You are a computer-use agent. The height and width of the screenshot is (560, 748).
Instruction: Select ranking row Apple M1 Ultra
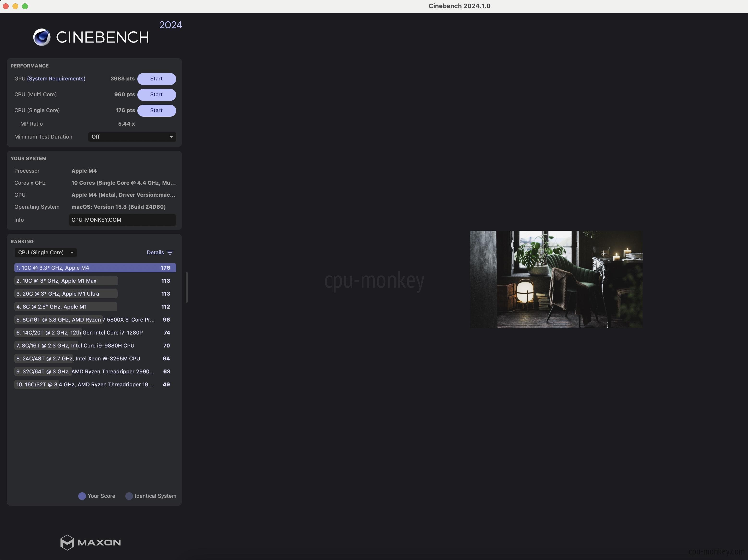click(95, 294)
